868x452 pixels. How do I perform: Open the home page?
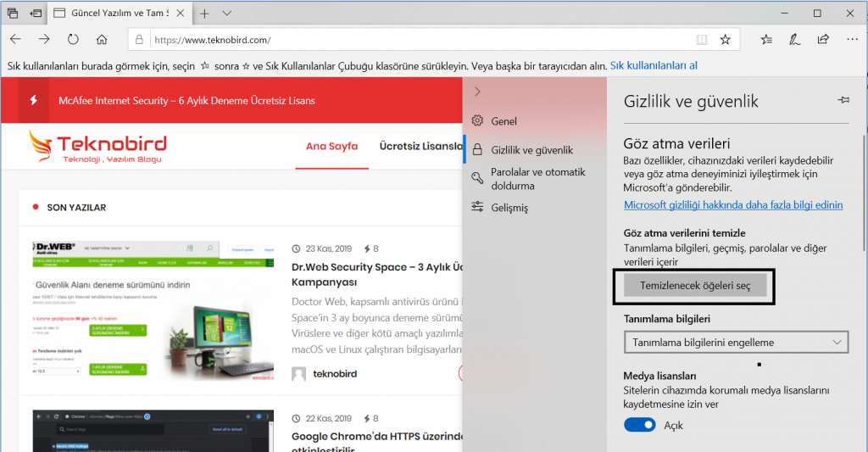click(102, 39)
